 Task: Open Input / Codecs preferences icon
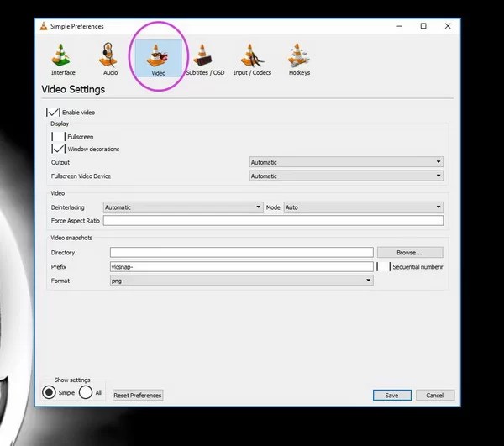252,55
